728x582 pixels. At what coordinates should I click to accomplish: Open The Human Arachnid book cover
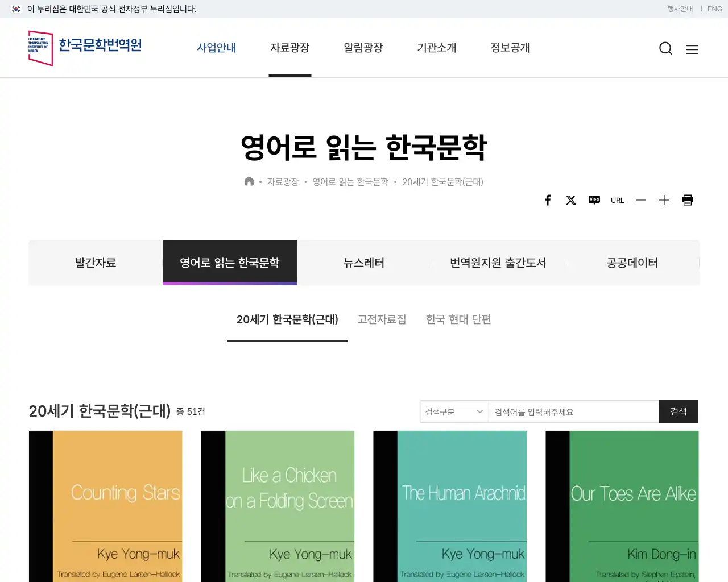pos(450,506)
